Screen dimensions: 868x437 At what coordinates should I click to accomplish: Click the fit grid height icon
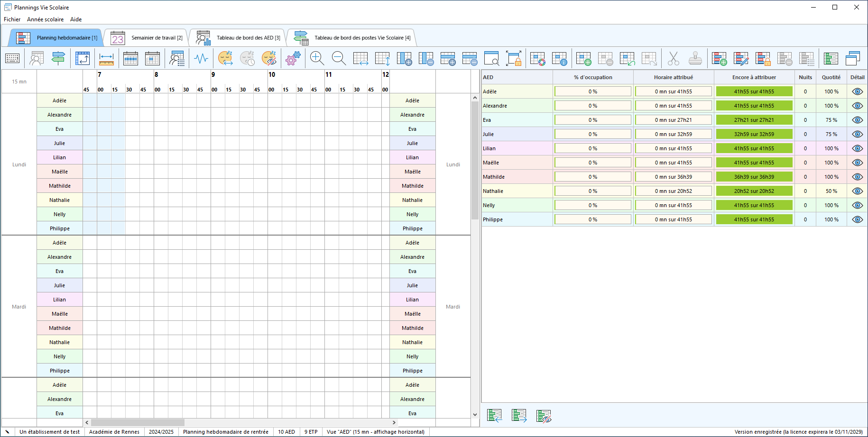click(382, 58)
